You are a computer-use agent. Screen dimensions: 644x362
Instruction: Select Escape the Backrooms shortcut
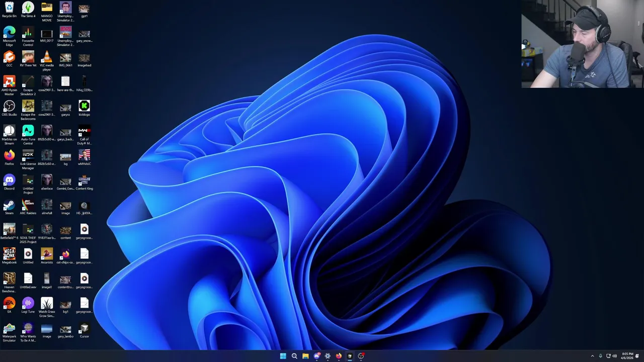(x=28, y=110)
